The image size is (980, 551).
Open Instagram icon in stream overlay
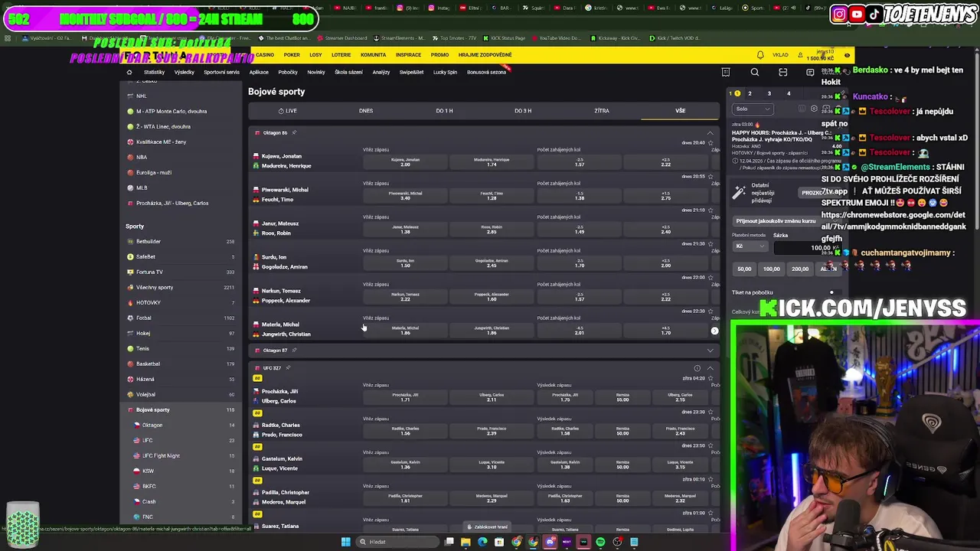(839, 14)
